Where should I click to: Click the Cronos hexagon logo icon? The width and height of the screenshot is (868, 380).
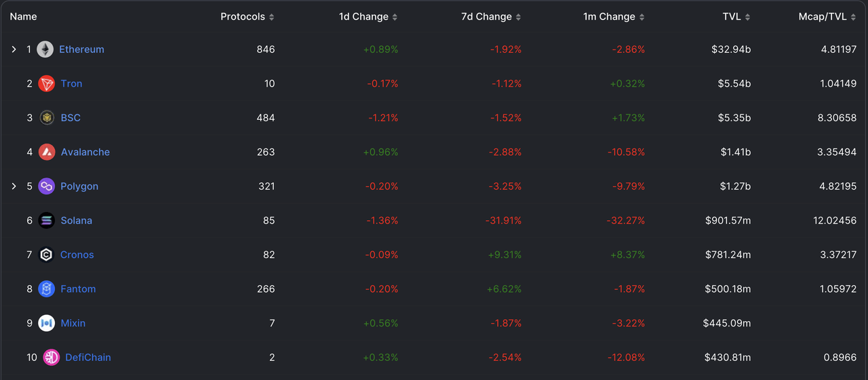(x=46, y=255)
